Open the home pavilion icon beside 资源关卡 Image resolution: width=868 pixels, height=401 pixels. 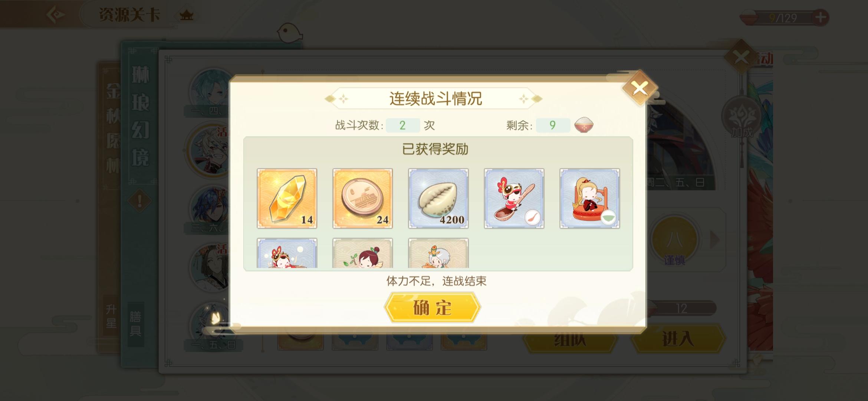[x=186, y=16]
